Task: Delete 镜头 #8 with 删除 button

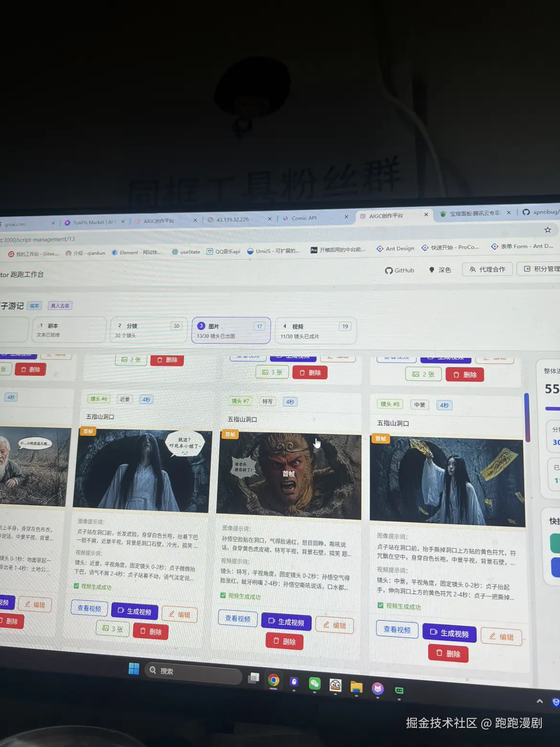Action: [x=448, y=654]
